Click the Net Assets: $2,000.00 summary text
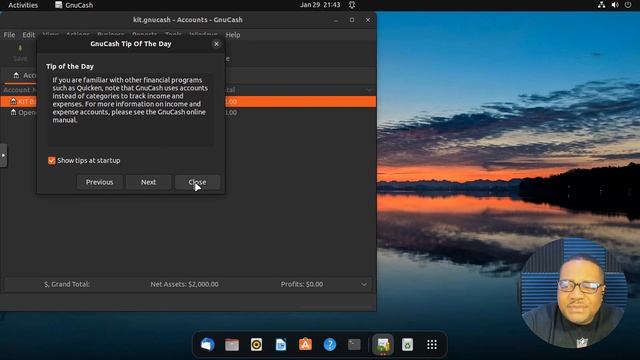 (184, 284)
